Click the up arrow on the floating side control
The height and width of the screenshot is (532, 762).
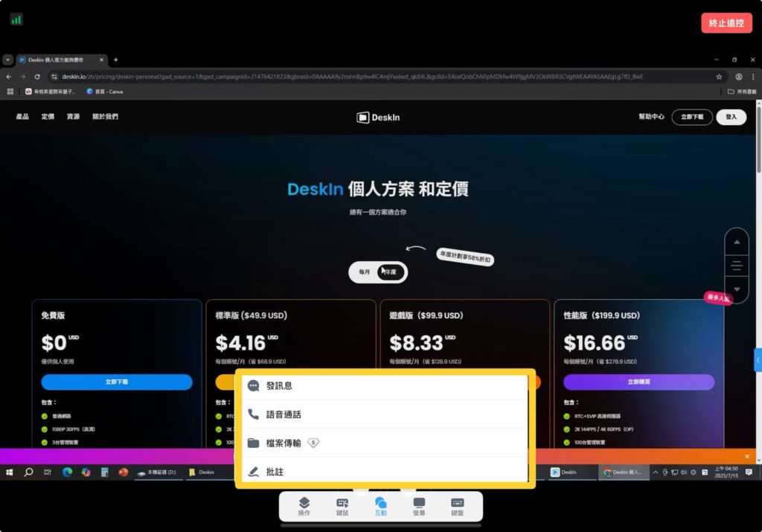(737, 242)
